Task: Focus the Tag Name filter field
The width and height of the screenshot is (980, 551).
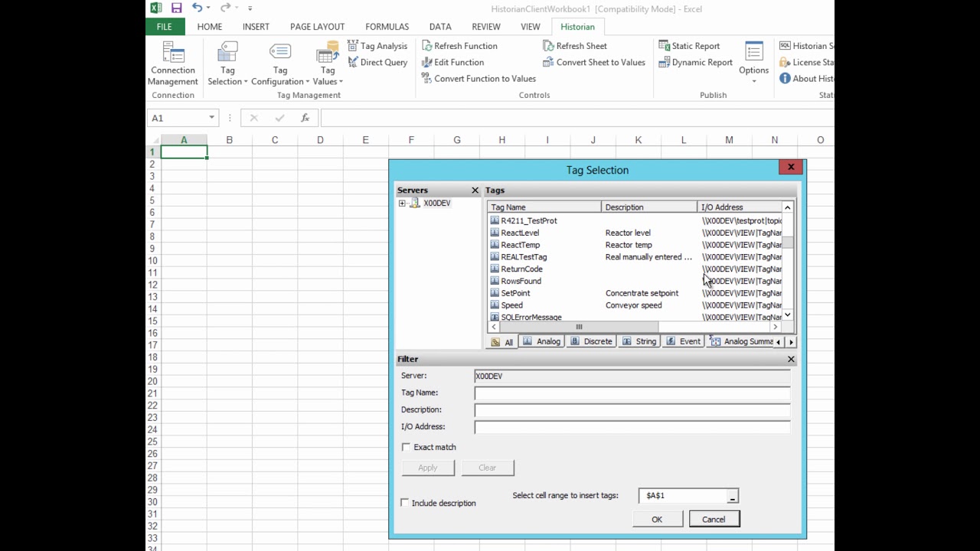Action: coord(632,393)
